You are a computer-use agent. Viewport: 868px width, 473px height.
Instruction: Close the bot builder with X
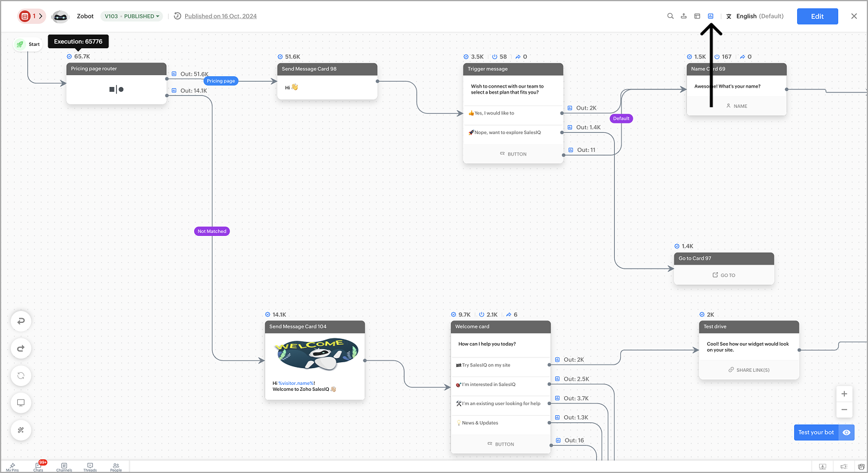pos(854,16)
